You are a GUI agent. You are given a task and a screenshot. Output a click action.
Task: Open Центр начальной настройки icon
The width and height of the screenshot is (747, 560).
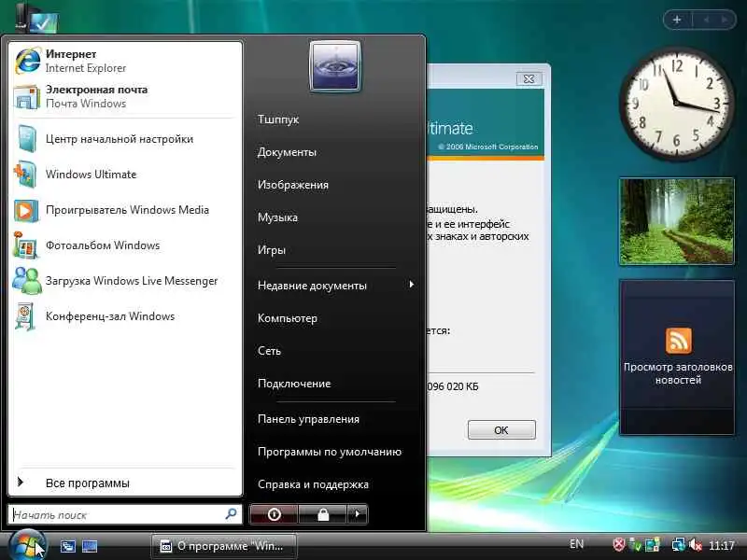pyautogui.click(x=26, y=139)
